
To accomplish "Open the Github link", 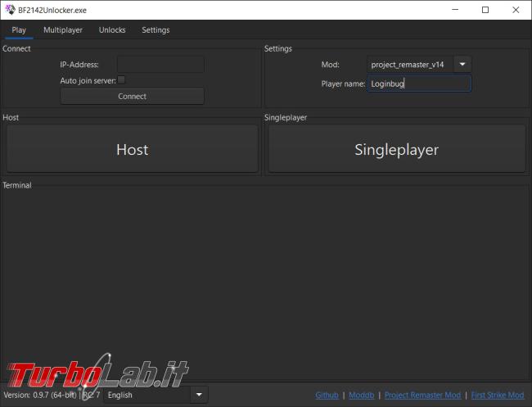I will (327, 395).
